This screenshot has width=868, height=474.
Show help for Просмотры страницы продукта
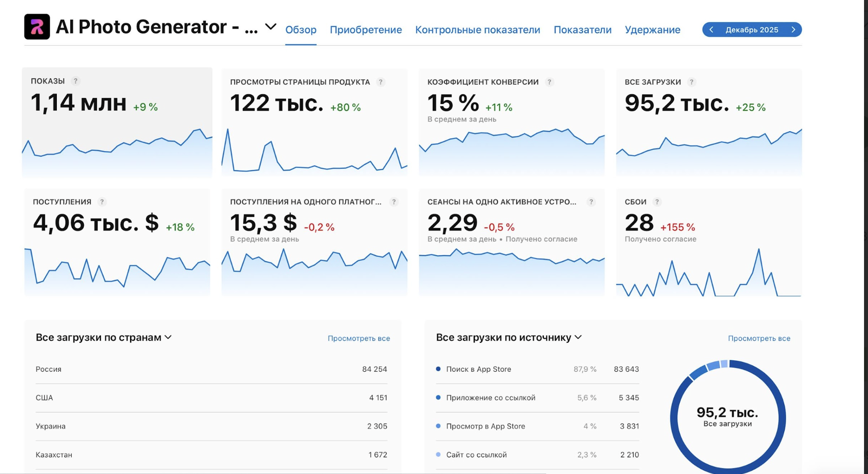(381, 82)
